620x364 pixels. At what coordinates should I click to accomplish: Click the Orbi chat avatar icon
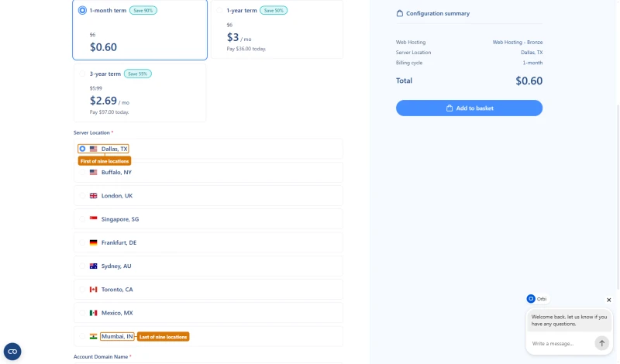(x=531, y=299)
